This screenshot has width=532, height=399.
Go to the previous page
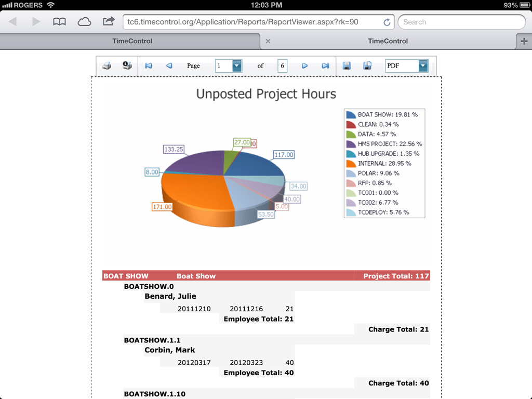pos(168,65)
